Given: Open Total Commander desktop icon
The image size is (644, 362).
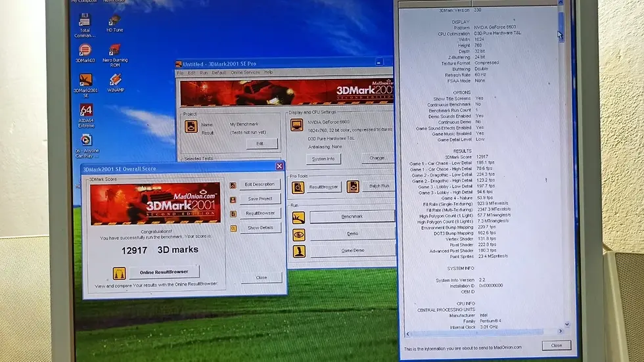Looking at the screenshot, I should coord(85,24).
